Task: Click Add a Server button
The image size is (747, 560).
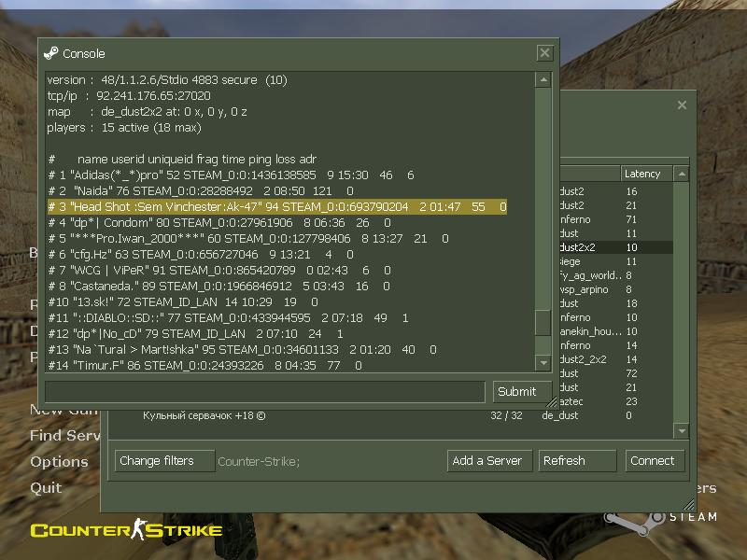Action: pos(489,461)
